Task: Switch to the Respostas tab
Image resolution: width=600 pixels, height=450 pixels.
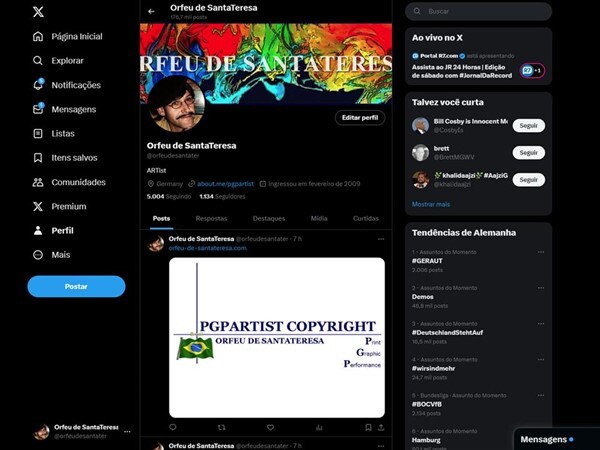Action: tap(211, 218)
